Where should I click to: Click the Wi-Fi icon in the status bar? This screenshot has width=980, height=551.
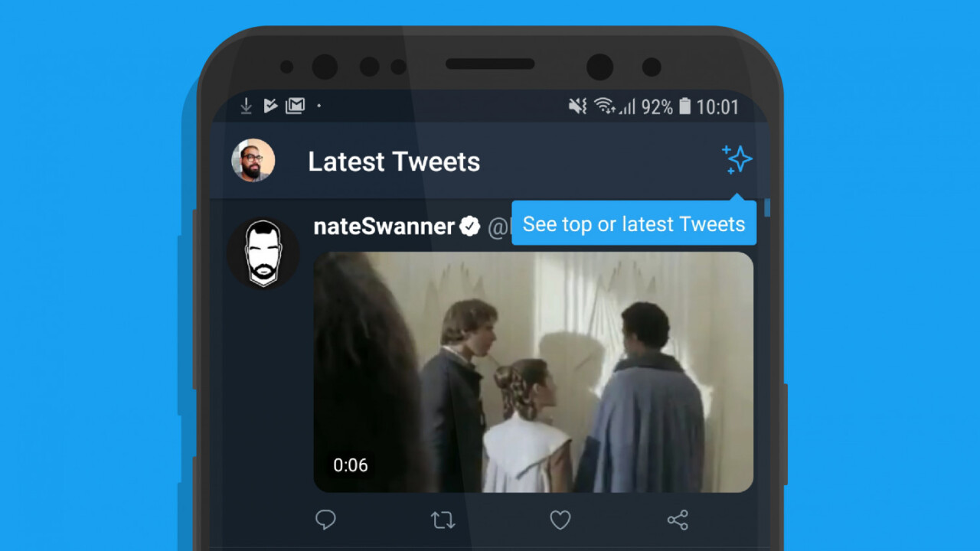click(x=606, y=106)
